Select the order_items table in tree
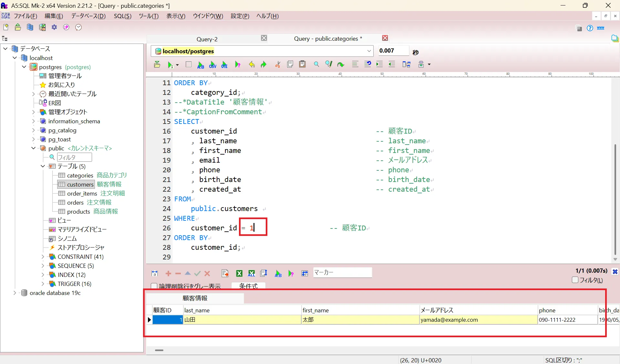The width and height of the screenshot is (620, 364). (82, 193)
